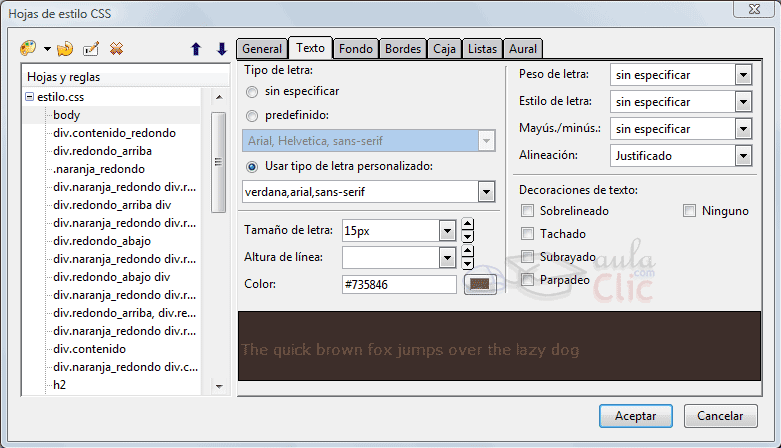
Task: Open the Bordes tab
Action: (x=403, y=48)
